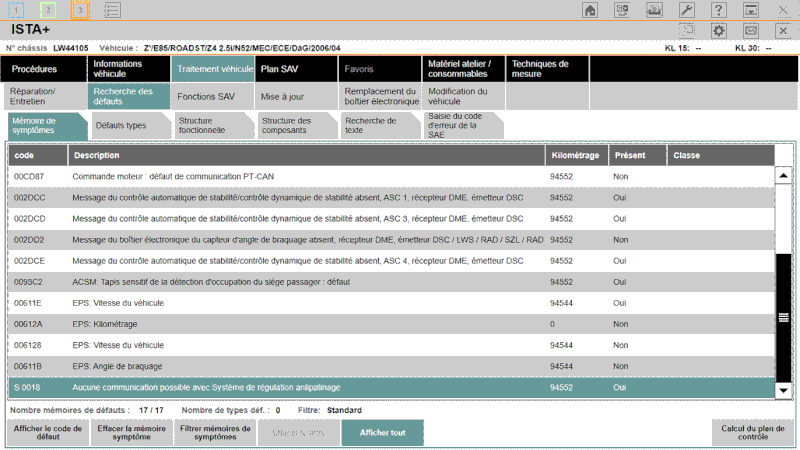Select fault row 00CD87 PT-CAN
Viewport: 800px width, 450px height.
pyautogui.click(x=391, y=177)
